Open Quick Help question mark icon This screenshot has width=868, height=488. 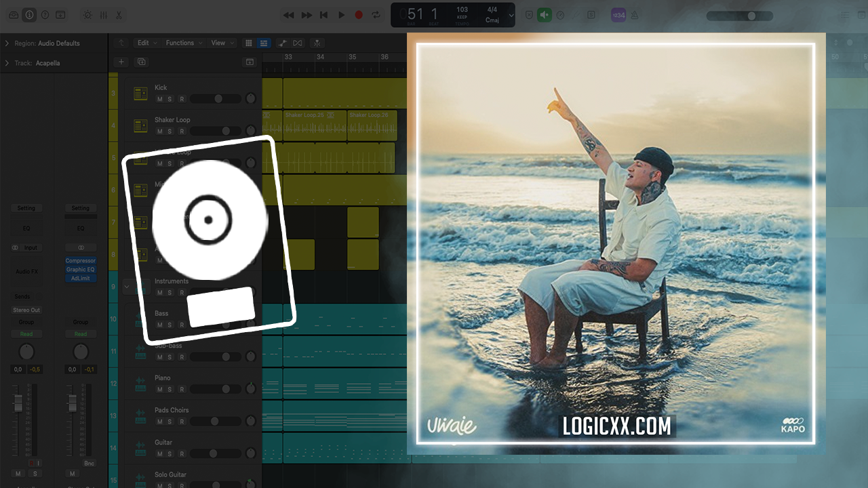[45, 14]
